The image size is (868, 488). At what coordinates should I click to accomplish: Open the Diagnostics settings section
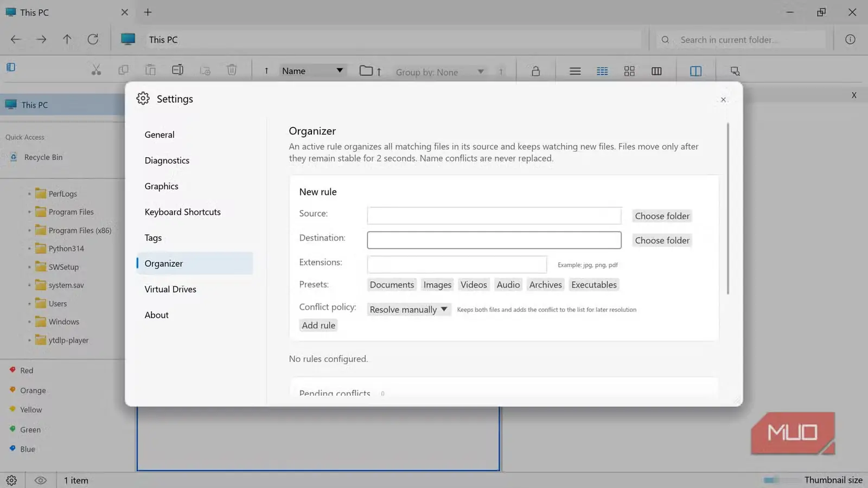pos(195,160)
